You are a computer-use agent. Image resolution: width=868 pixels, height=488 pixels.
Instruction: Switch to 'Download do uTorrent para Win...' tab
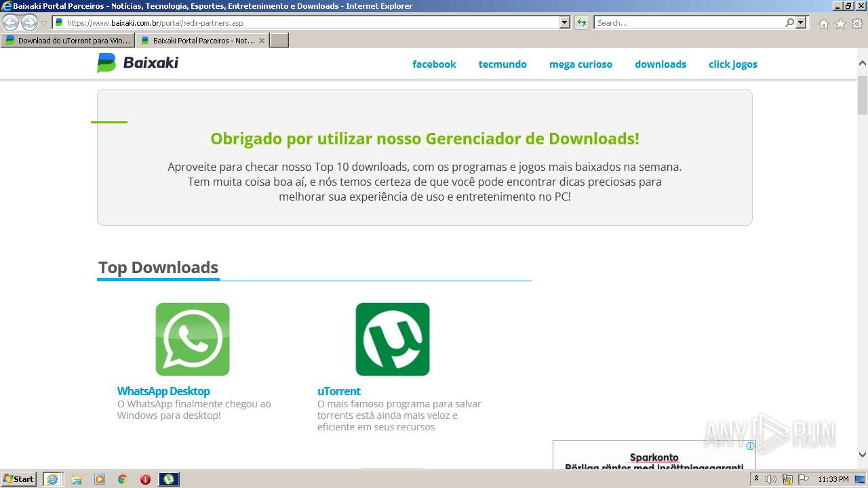(x=68, y=40)
